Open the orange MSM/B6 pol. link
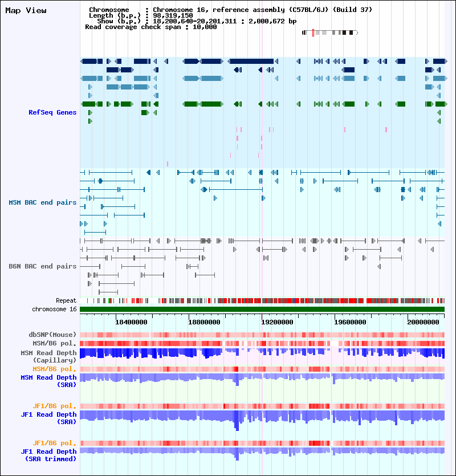This screenshot has width=456, height=476. click(x=55, y=369)
